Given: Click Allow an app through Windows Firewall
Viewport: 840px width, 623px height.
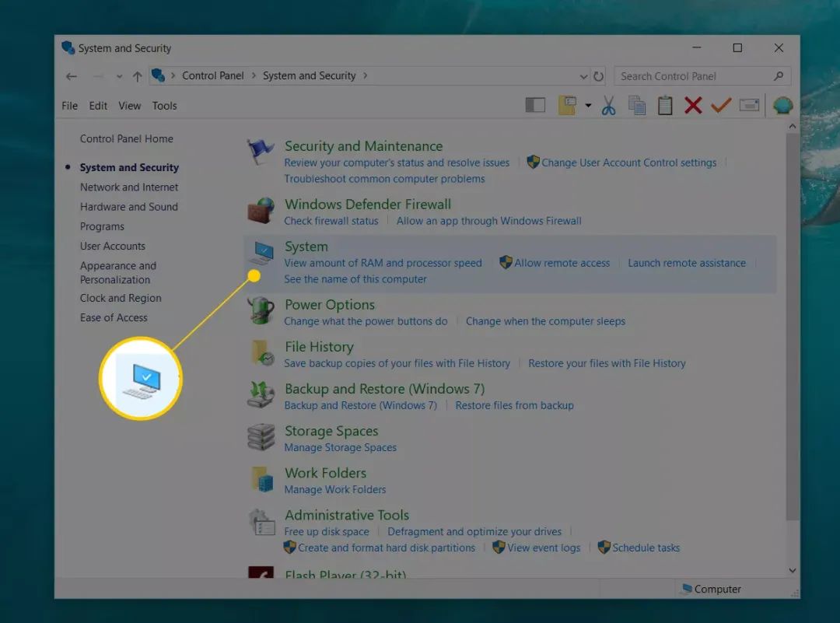Looking at the screenshot, I should point(489,221).
